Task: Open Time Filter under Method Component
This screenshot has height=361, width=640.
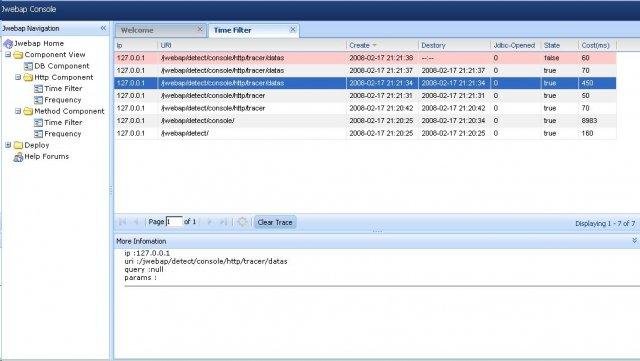Action: (63, 123)
